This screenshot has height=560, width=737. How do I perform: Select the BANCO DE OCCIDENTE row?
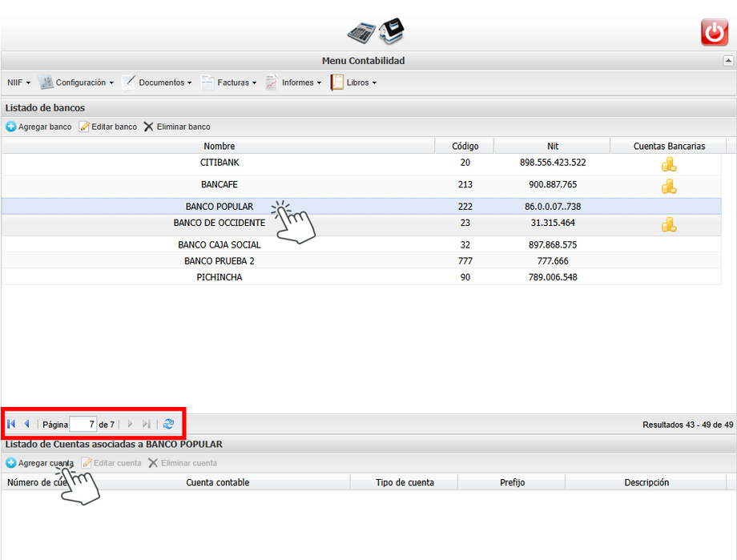click(x=361, y=225)
